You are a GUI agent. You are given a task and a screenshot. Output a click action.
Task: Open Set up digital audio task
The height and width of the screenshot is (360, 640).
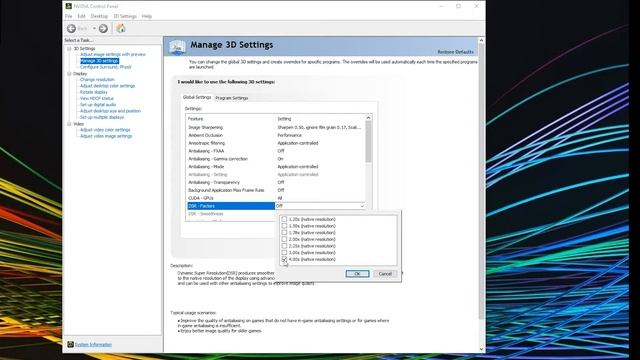[98, 105]
